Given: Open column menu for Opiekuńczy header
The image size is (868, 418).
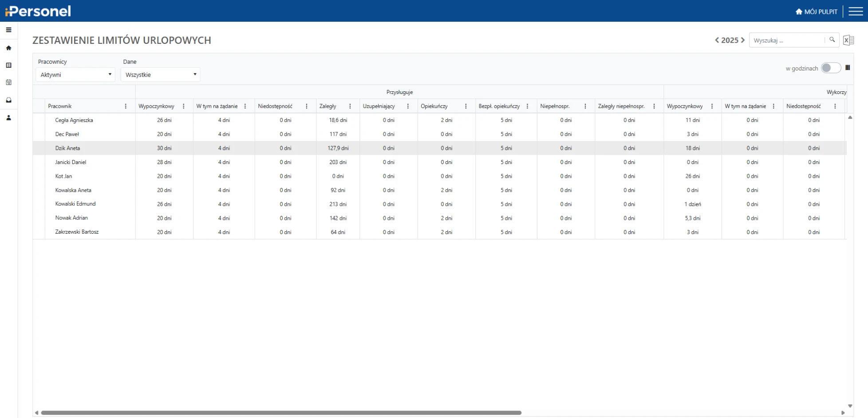Looking at the screenshot, I should (466, 106).
